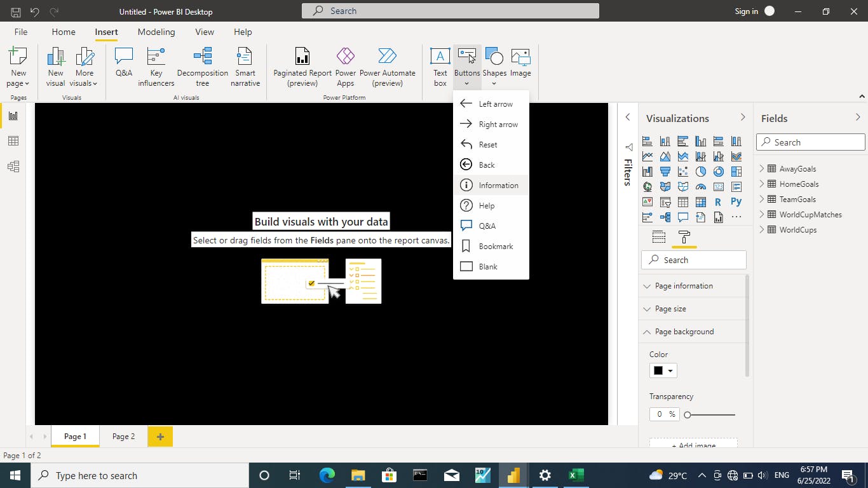The height and width of the screenshot is (488, 868).
Task: Insert Decomposition tree visual
Action: 203,67
